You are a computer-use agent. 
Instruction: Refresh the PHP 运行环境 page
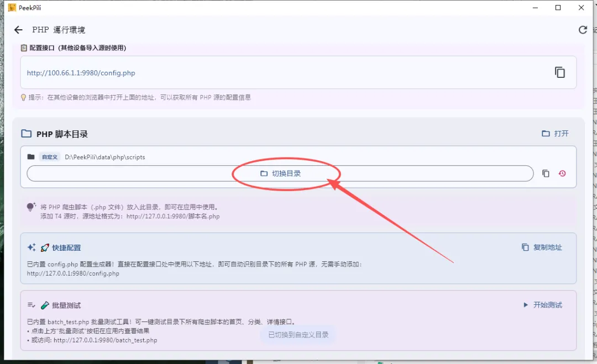tap(583, 30)
